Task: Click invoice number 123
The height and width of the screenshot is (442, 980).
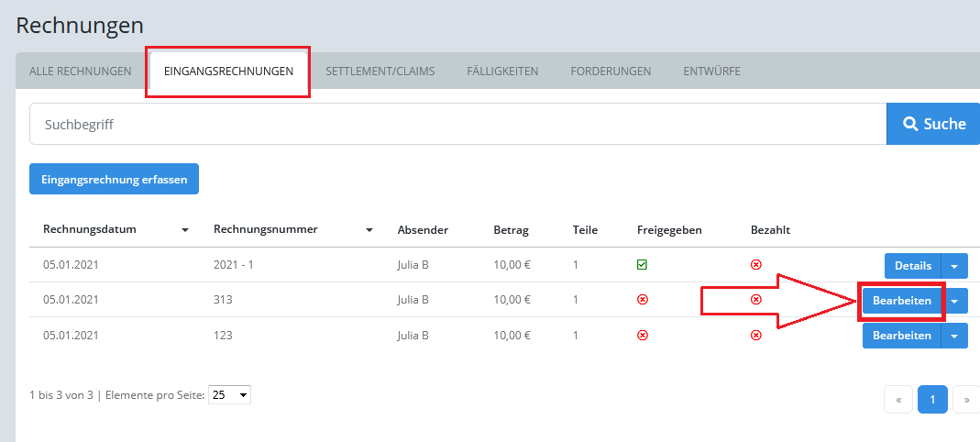Action: 223,335
